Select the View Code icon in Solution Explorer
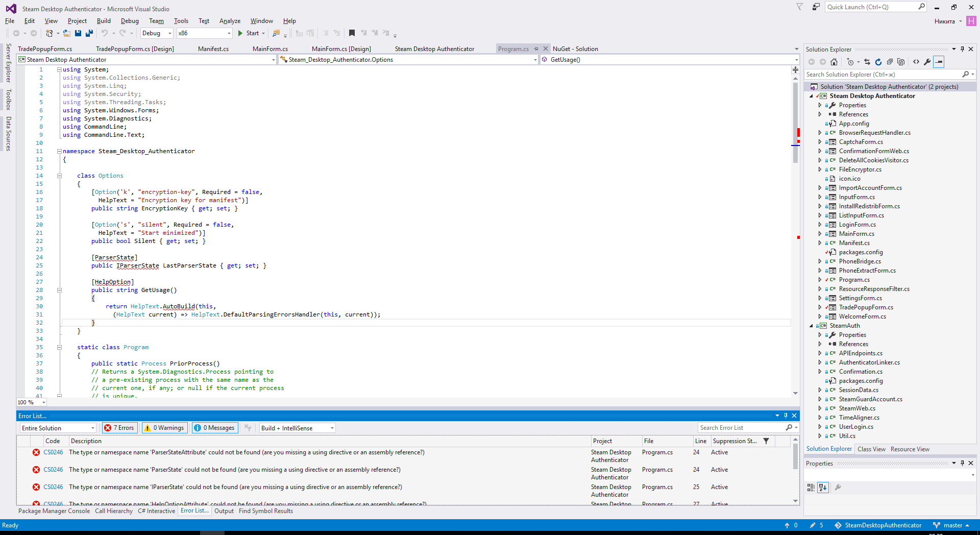The height and width of the screenshot is (535, 980). coord(916,62)
